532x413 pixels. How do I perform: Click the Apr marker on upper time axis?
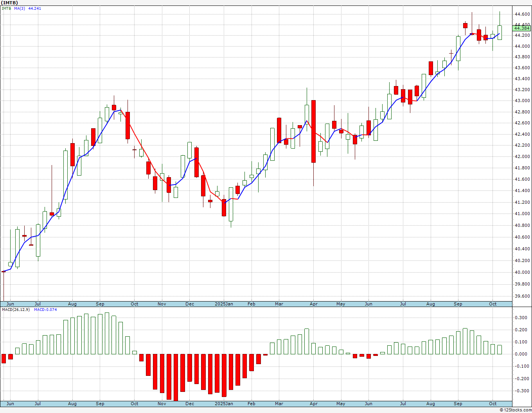[313, 304]
